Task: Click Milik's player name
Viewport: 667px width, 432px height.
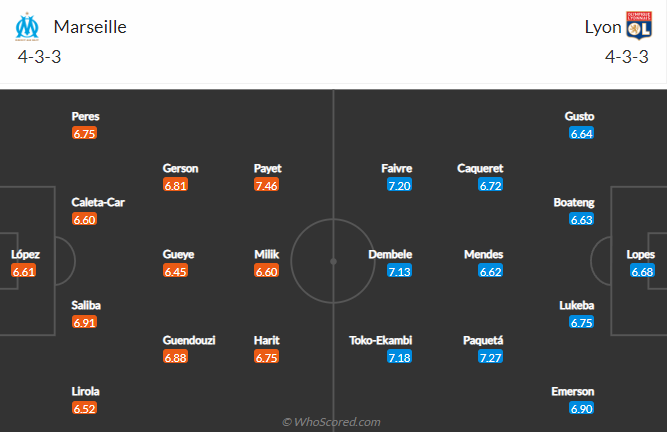Action: pyautogui.click(x=267, y=254)
